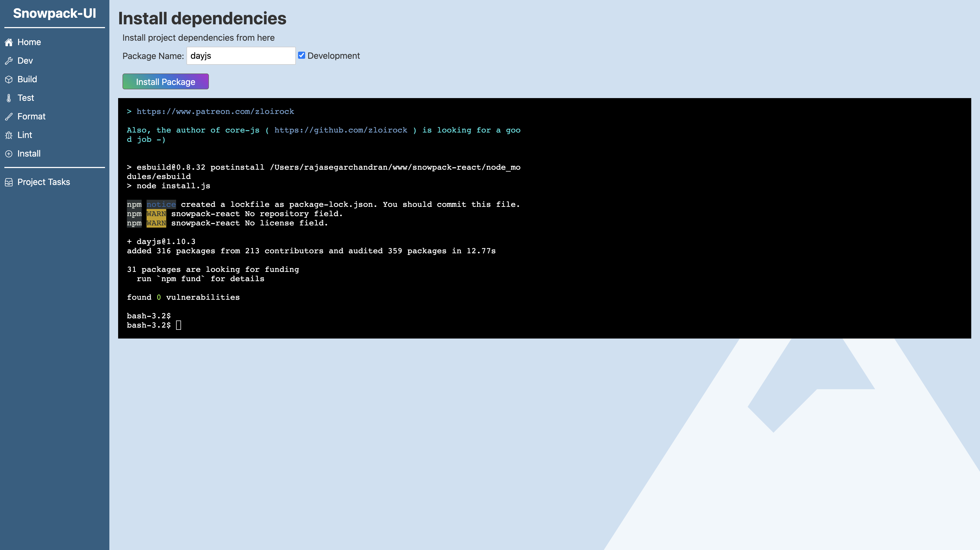Select the Lint menu entry
Image resolution: width=980 pixels, height=550 pixels.
pos(25,135)
